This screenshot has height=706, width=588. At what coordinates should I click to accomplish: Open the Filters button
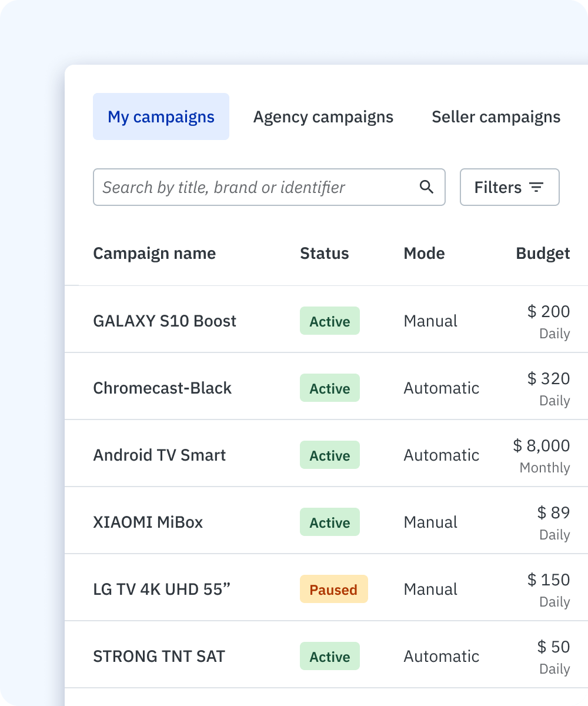(x=509, y=187)
